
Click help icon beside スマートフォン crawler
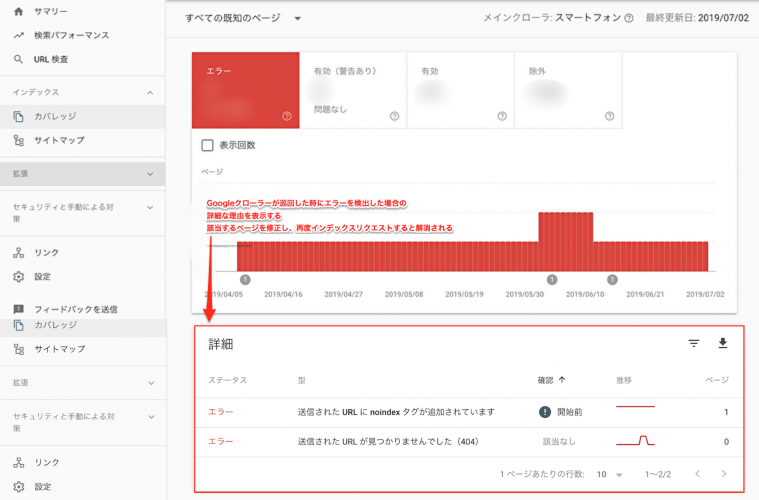629,18
